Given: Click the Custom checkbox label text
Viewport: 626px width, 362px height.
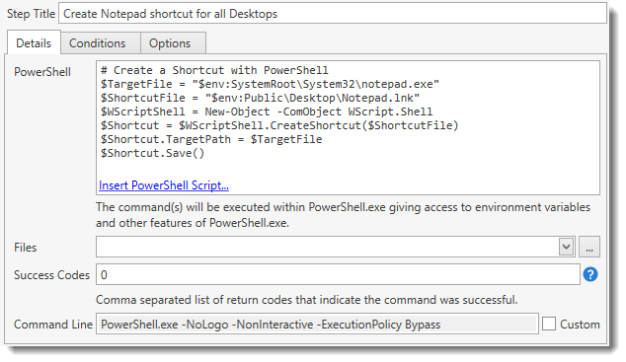Looking at the screenshot, I should tap(580, 324).
